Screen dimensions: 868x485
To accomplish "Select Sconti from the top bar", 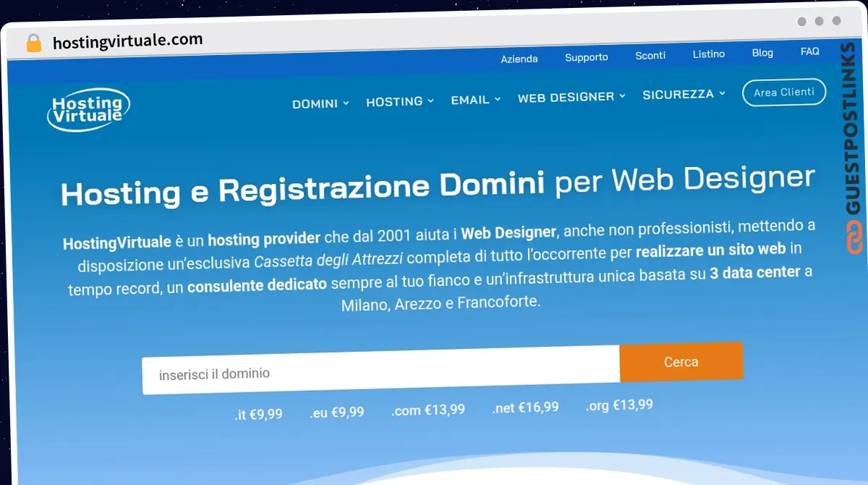I will (x=650, y=55).
